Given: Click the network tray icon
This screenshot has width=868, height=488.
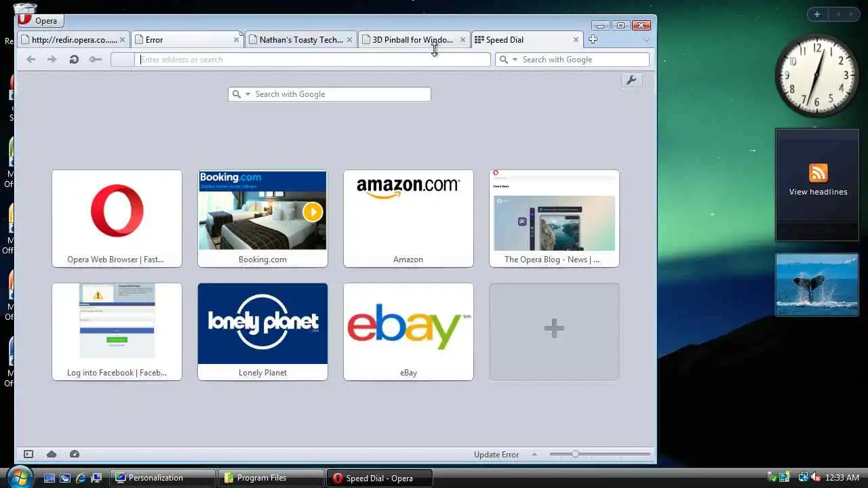Looking at the screenshot, I should 804,478.
